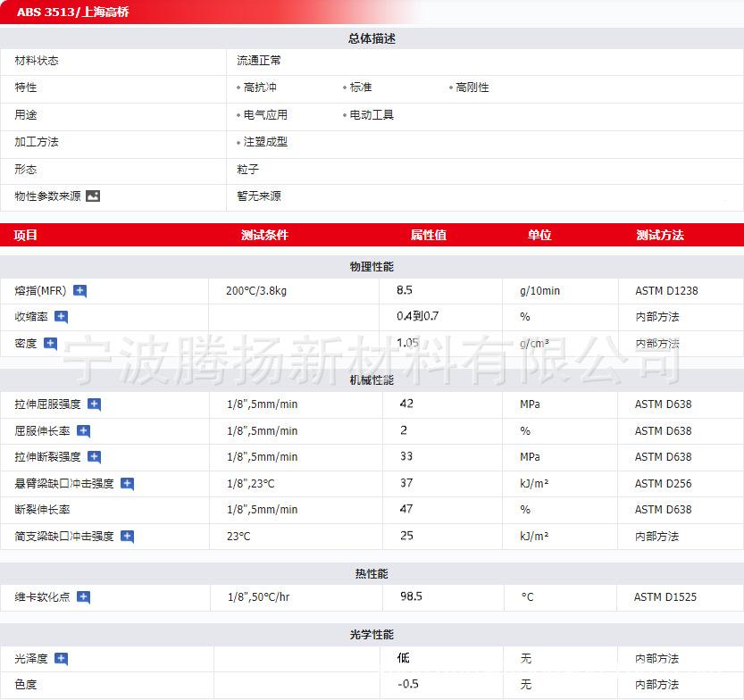This screenshot has width=744, height=700.
Task: Click the 37 Izod impact value
Action: (406, 483)
